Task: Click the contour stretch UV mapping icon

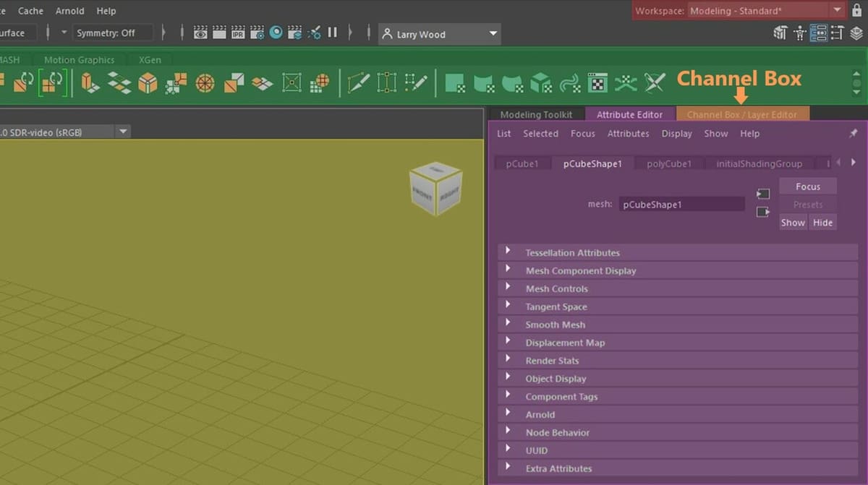Action: tap(570, 83)
